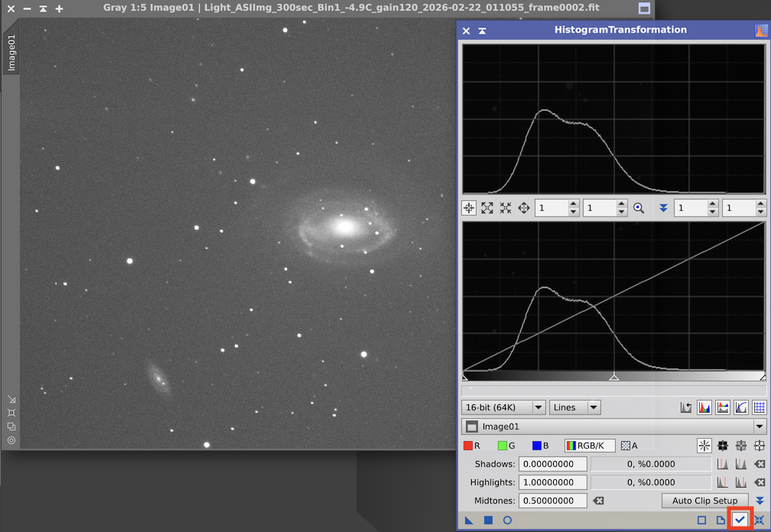Select the Red channel
This screenshot has width=771, height=532.
point(472,446)
